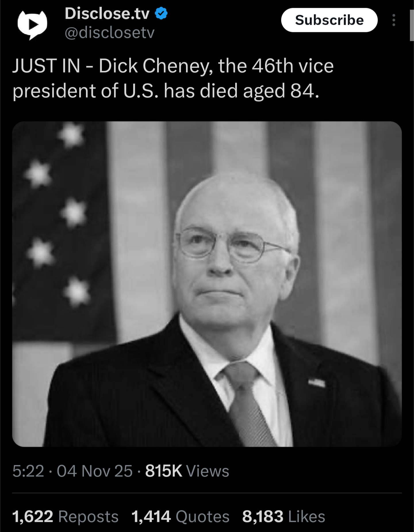Click the word "Views" label
414x532 pixels.
point(208,471)
